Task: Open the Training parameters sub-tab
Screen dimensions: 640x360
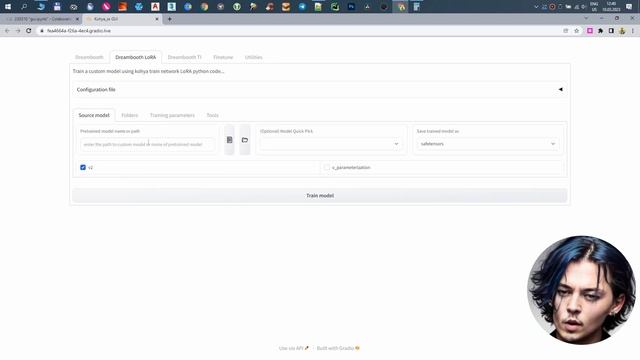Action: [x=172, y=115]
